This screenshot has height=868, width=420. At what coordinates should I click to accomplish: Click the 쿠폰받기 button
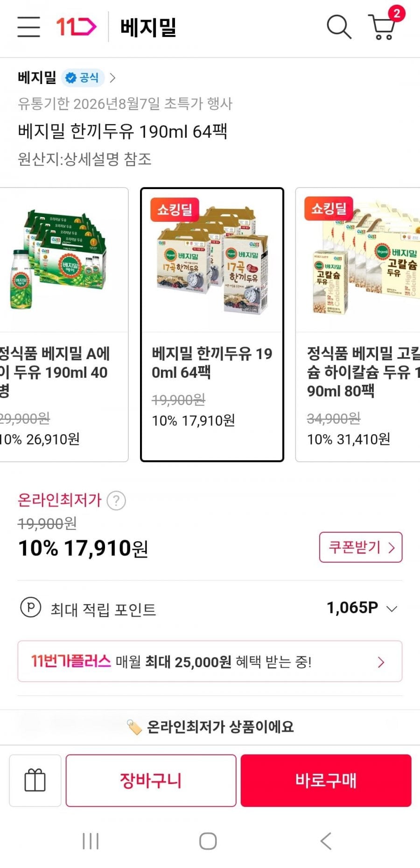coord(361,547)
